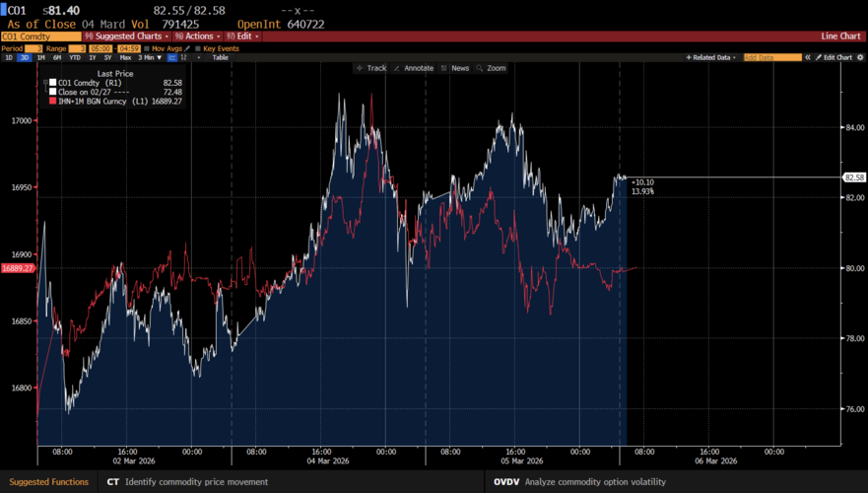Click the Edit Chart pencil button

coord(835,57)
